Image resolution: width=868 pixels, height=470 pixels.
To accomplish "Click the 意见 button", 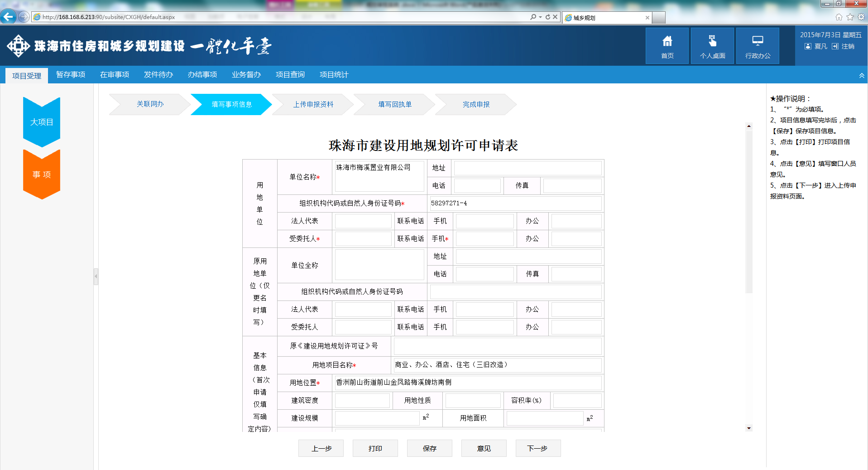I will coord(484,448).
